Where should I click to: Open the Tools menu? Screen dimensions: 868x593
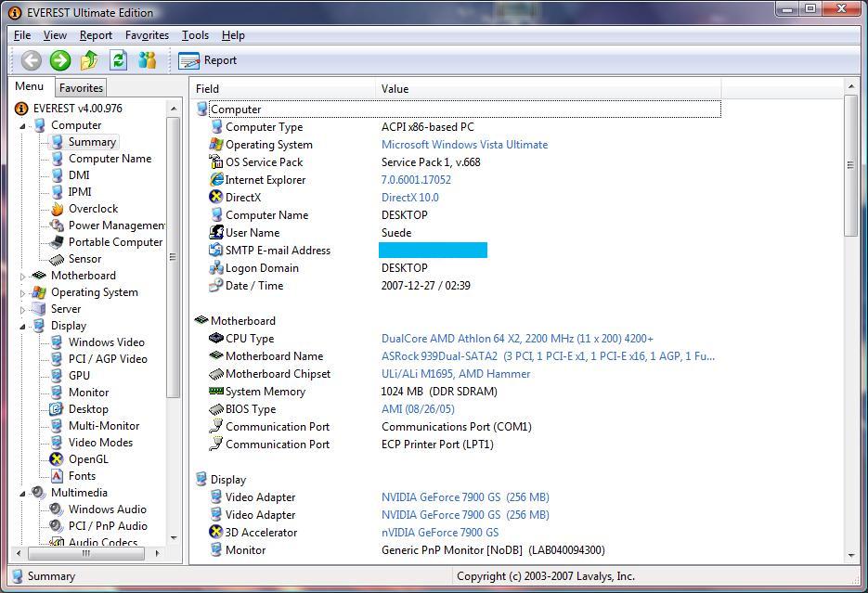pyautogui.click(x=195, y=35)
